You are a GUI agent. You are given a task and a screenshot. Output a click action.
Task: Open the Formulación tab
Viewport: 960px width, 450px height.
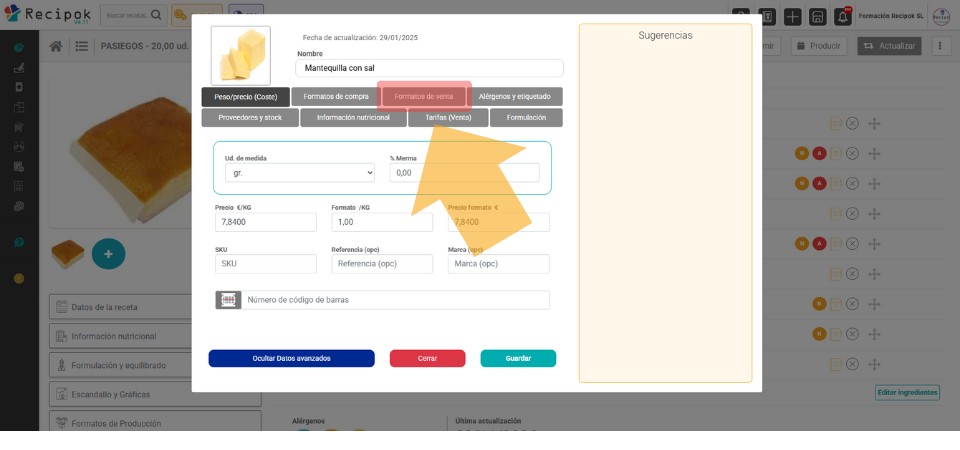[526, 118]
